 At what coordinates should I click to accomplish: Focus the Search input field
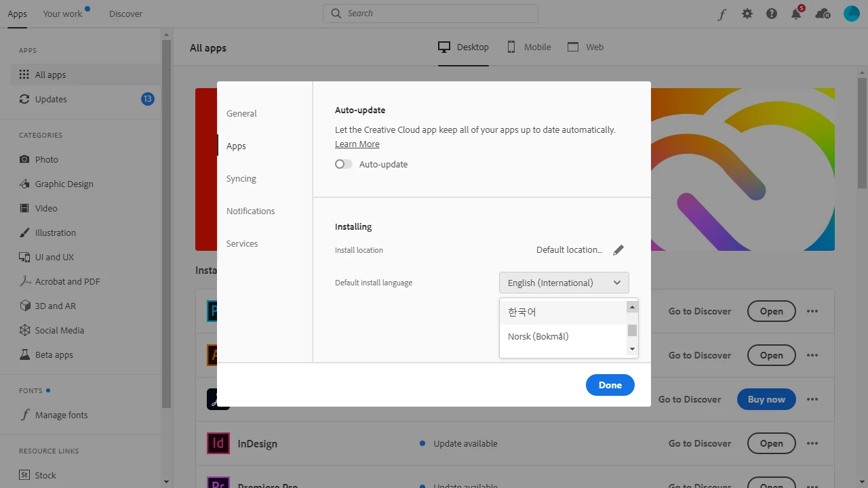pos(431,13)
